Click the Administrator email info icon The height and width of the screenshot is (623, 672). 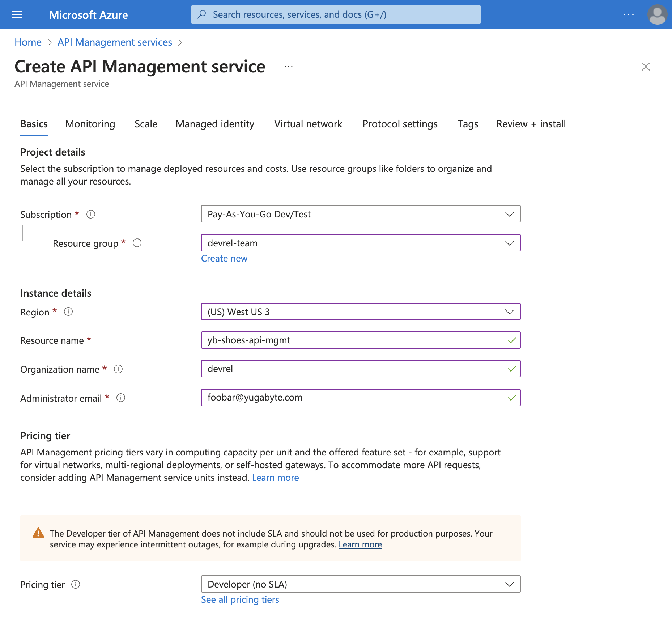[121, 398]
